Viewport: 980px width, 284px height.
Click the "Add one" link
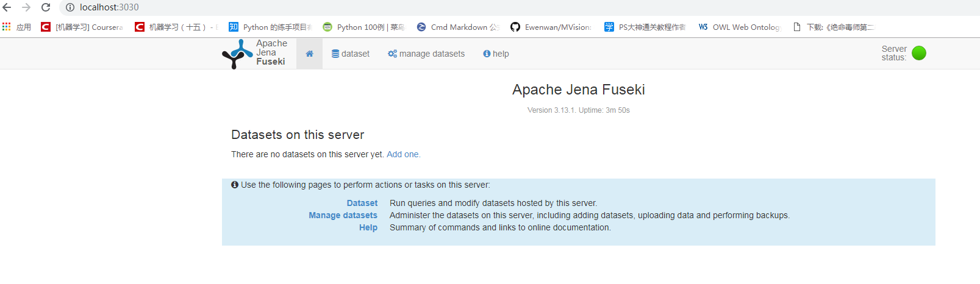click(x=403, y=154)
